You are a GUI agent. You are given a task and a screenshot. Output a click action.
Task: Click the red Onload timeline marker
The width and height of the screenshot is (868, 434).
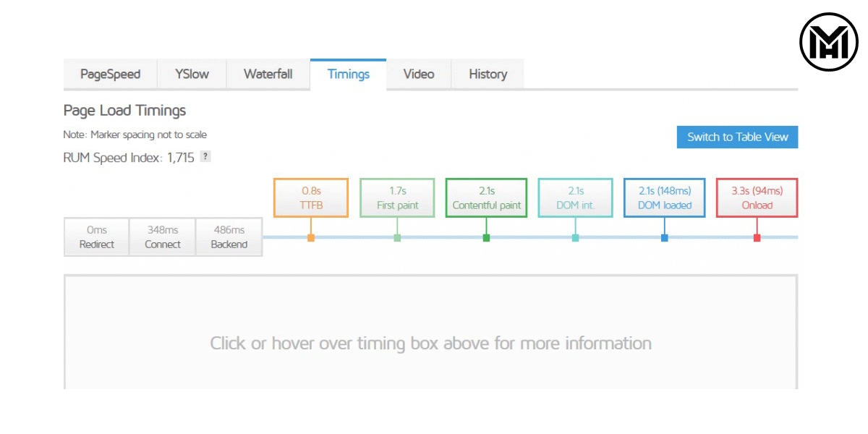pos(757,238)
